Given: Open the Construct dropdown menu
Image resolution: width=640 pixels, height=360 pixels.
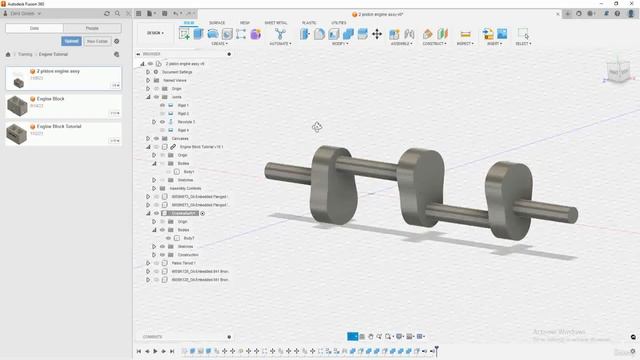Looking at the screenshot, I should click(434, 43).
